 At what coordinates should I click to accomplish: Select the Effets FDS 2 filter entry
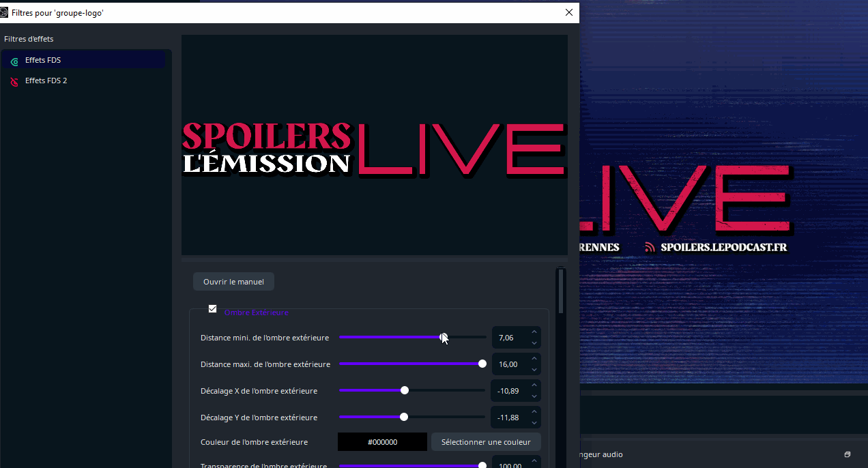click(46, 81)
